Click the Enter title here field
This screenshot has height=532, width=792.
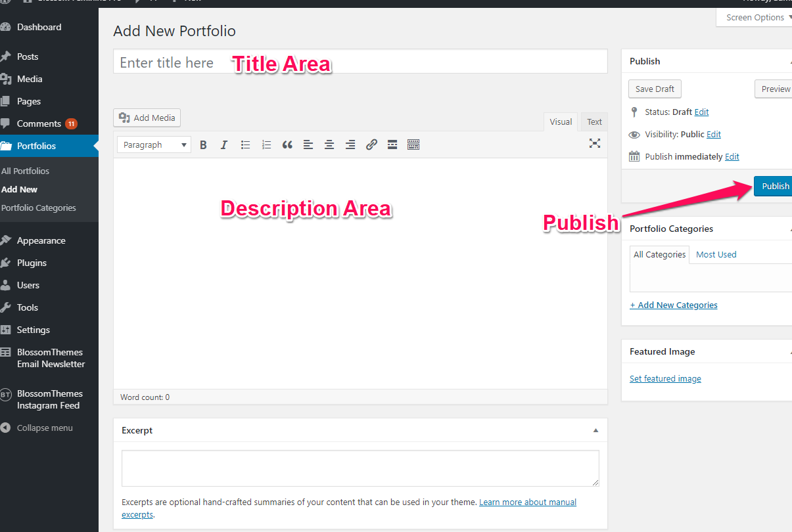click(360, 61)
